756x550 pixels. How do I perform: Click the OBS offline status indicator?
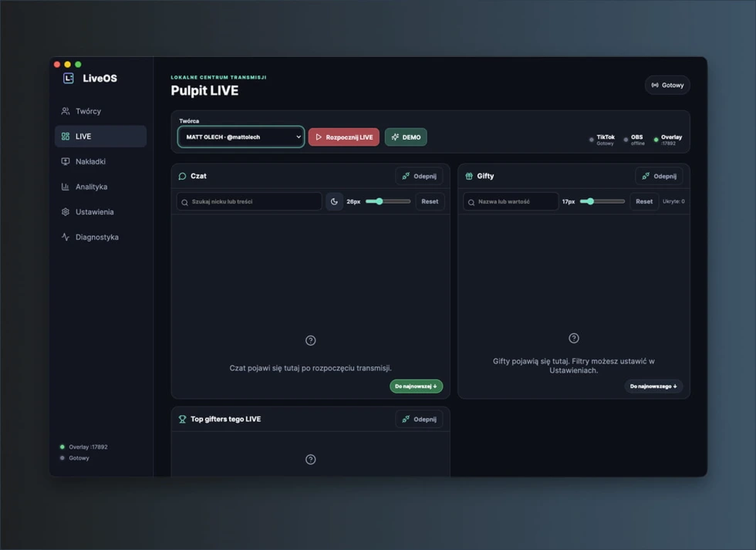[x=634, y=140]
